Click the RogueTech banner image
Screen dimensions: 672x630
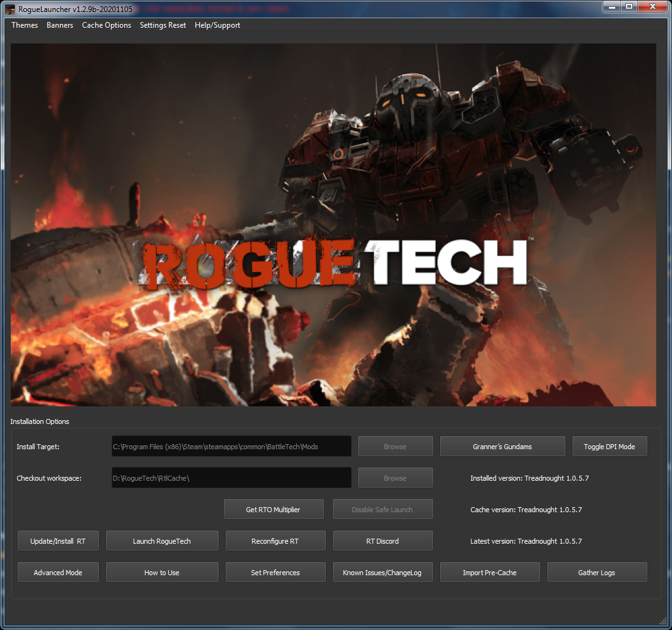(x=333, y=224)
